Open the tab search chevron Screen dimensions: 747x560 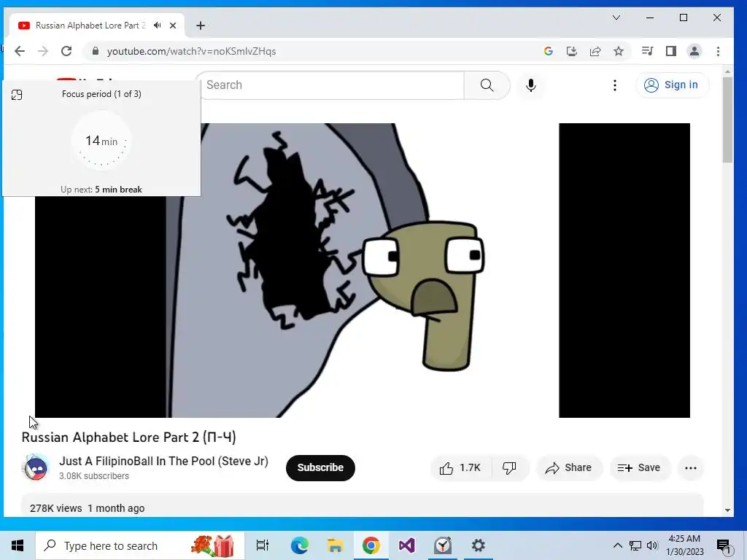(616, 17)
